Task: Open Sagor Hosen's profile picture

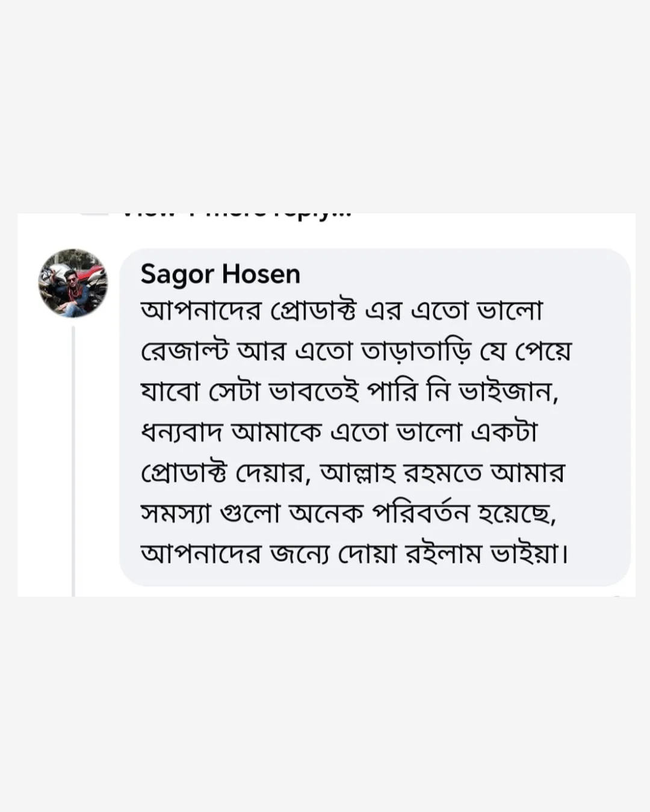Action: (x=73, y=283)
